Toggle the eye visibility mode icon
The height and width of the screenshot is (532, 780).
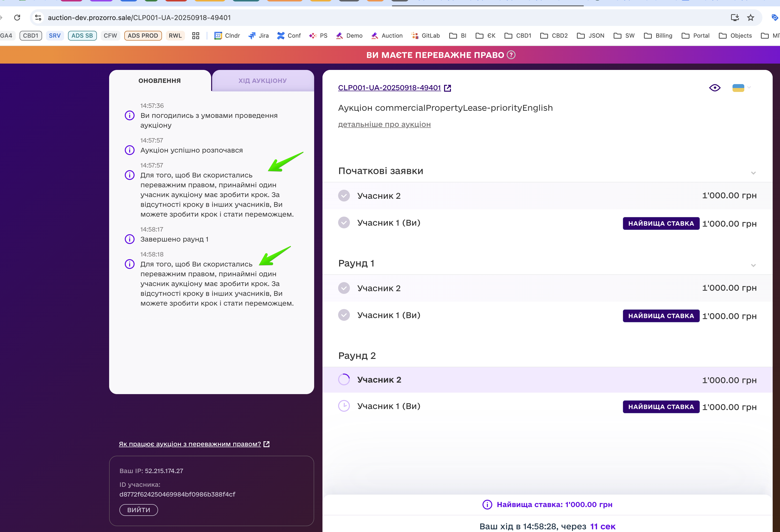click(715, 88)
